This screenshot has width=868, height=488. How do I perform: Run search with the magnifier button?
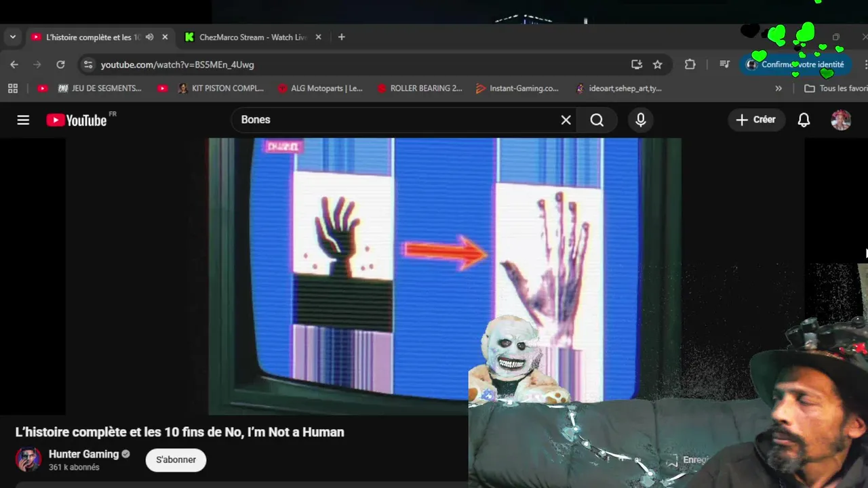pyautogui.click(x=597, y=120)
